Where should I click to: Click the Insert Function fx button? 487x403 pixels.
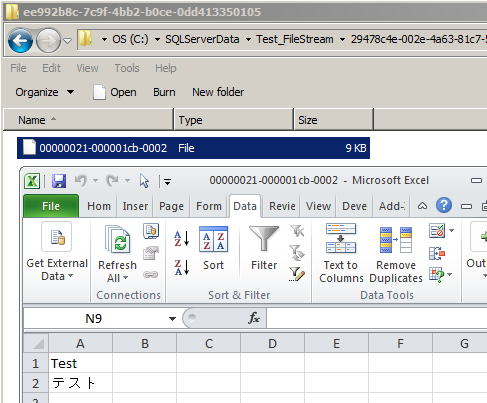tap(254, 318)
